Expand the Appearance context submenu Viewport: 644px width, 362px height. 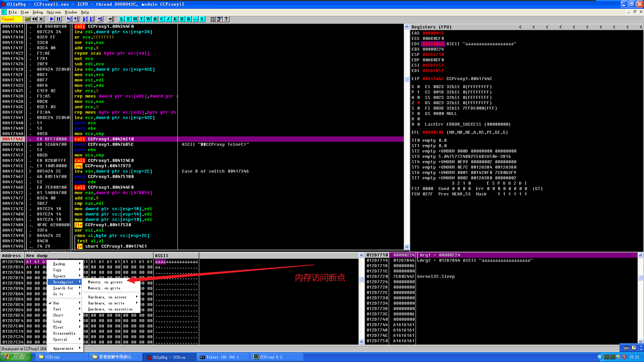pyautogui.click(x=65, y=349)
